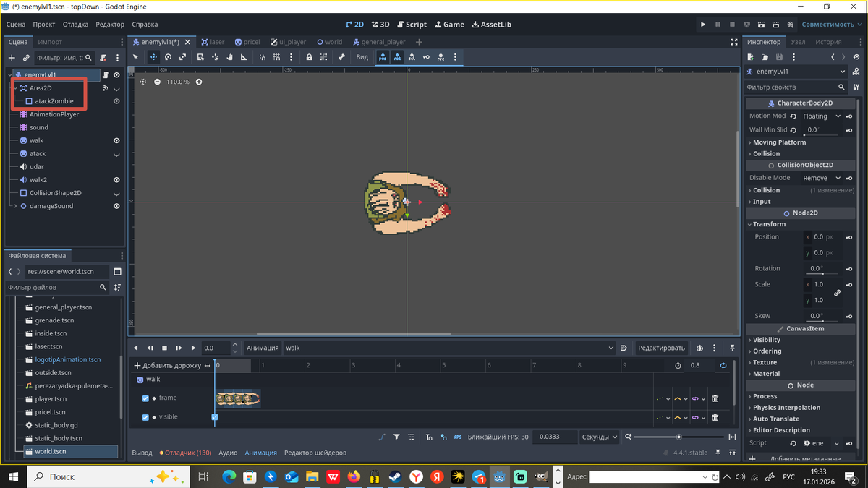The width and height of the screenshot is (868, 488).
Task: Toggle visibility of the atack node
Action: (x=116, y=154)
